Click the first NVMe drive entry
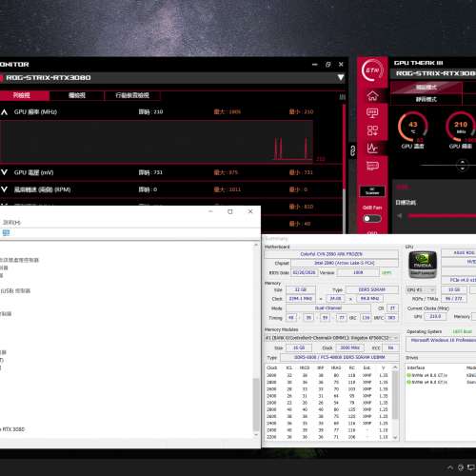This screenshot has width=476, height=476. (427, 375)
